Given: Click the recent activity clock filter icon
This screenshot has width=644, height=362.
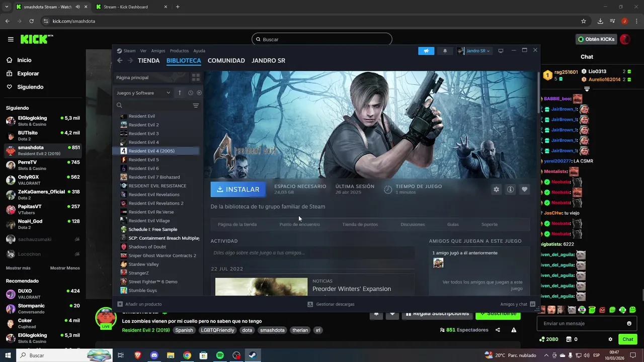Looking at the screenshot, I should [x=191, y=93].
